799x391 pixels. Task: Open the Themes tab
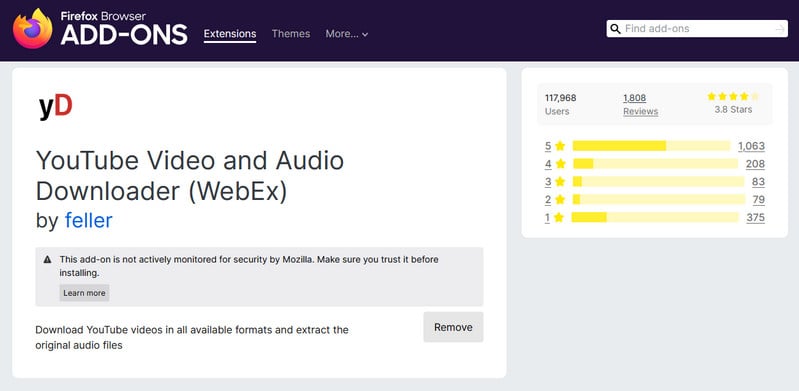click(x=291, y=34)
